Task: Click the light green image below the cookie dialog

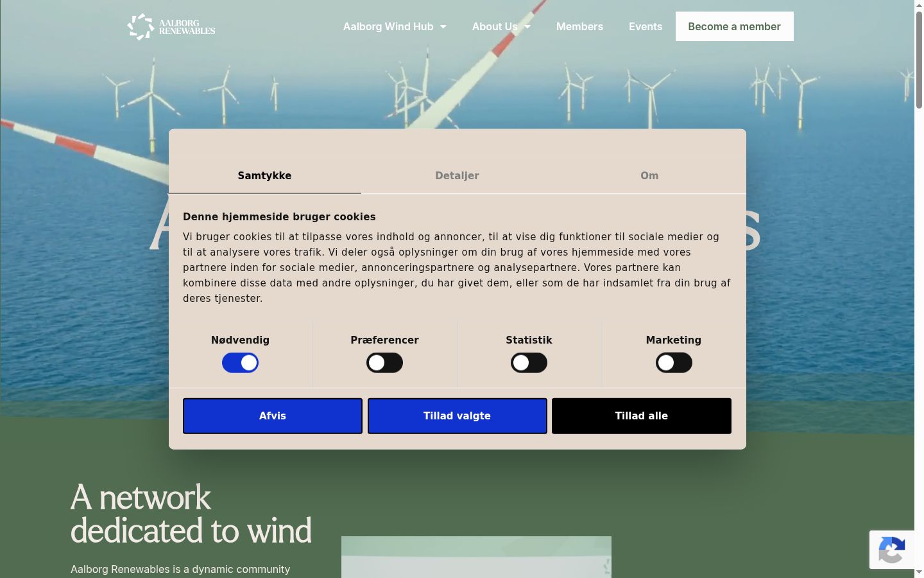Action: coord(476,557)
